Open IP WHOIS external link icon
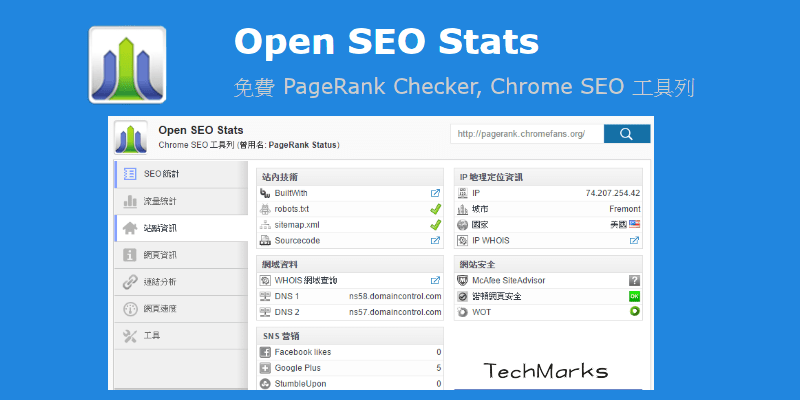Image resolution: width=800 pixels, height=400 pixels. (634, 240)
